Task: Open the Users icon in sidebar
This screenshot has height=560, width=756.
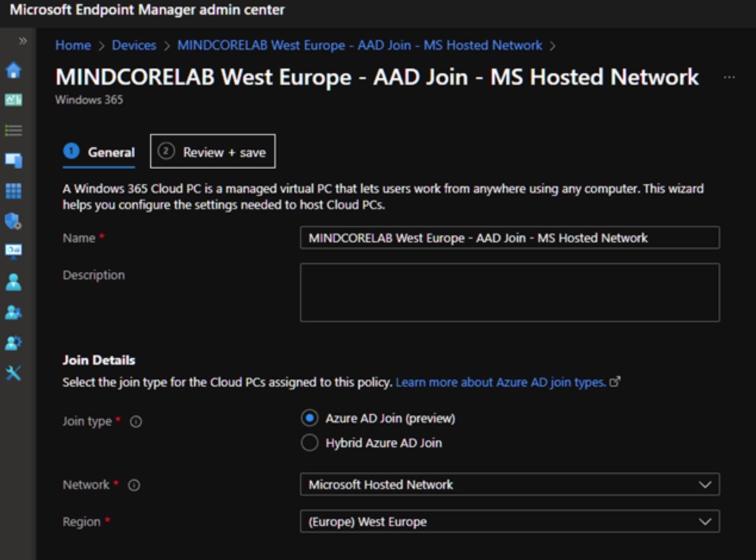Action: point(14,282)
